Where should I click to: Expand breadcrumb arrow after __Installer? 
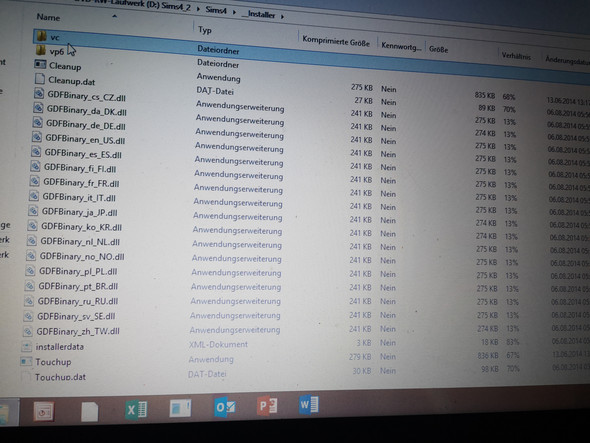[283, 16]
